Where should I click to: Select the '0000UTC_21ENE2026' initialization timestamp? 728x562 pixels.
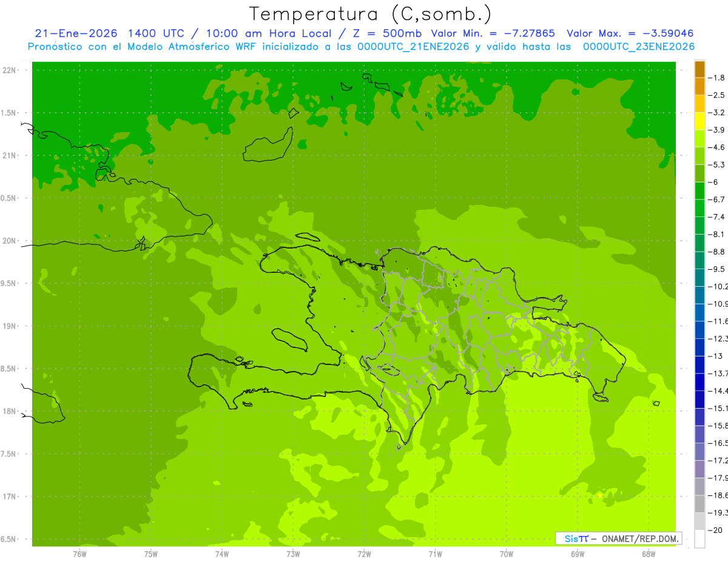[x=413, y=47]
